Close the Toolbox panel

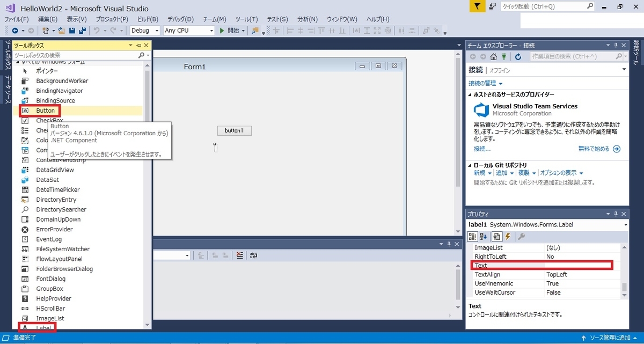(x=146, y=46)
